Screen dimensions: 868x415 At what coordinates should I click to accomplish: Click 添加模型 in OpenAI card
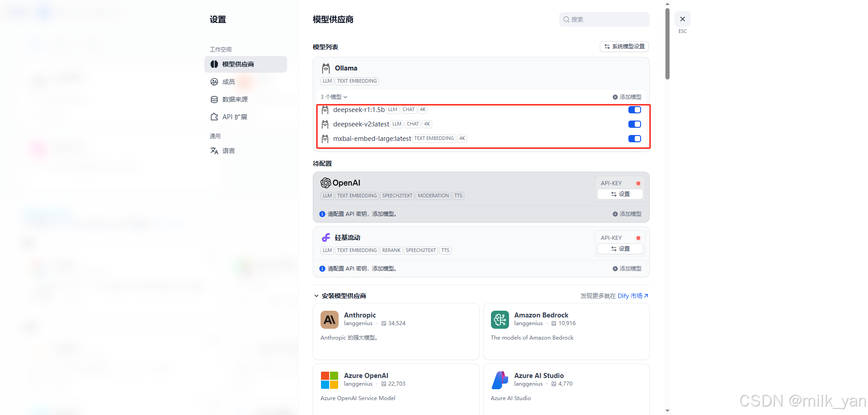coord(627,214)
